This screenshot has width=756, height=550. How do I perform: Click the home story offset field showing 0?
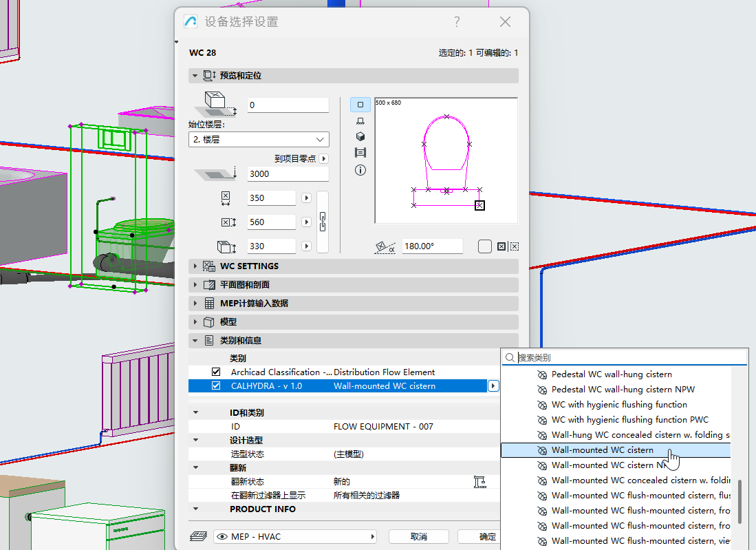pyautogui.click(x=288, y=105)
